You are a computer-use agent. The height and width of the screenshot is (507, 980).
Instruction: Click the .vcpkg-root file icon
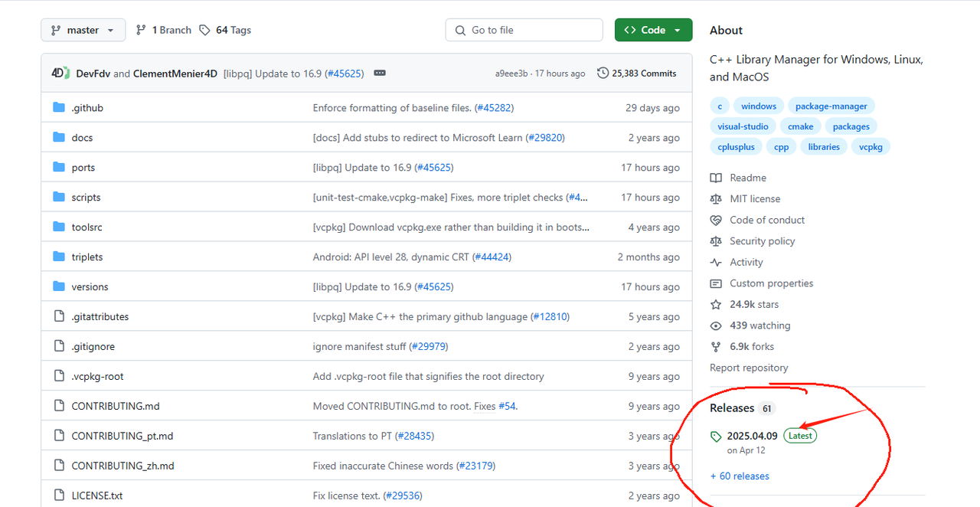point(59,376)
